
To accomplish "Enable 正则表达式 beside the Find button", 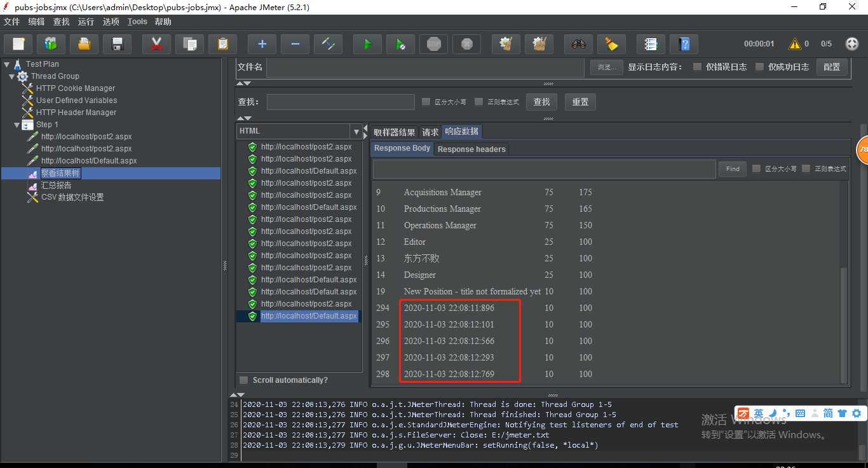I will pyautogui.click(x=806, y=169).
